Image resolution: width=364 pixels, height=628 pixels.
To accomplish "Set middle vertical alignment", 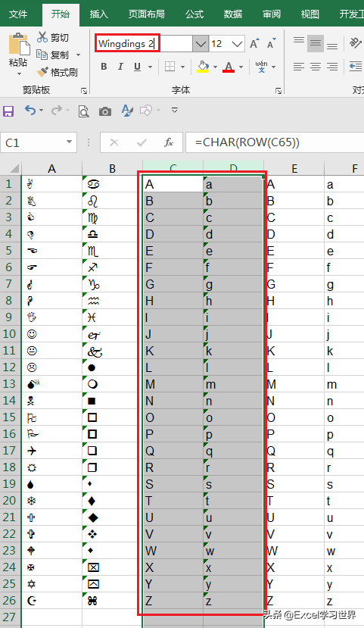I will [316, 43].
